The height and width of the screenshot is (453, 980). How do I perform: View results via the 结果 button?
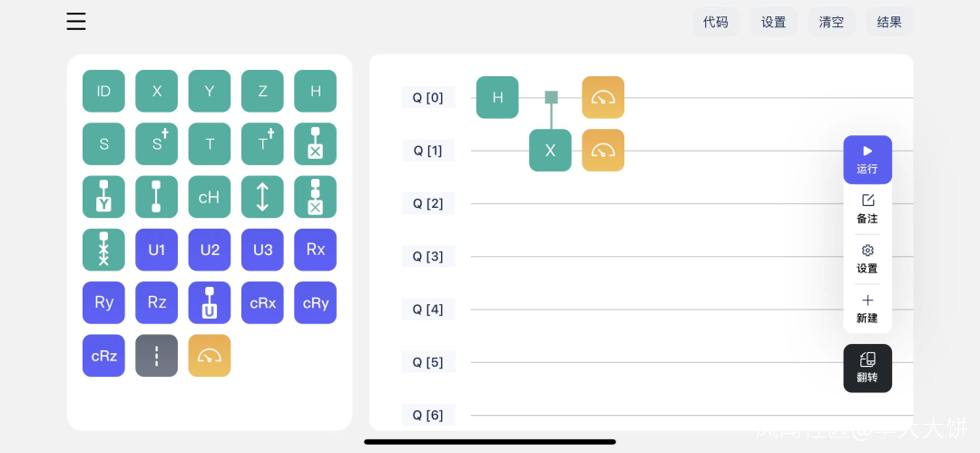pos(889,22)
